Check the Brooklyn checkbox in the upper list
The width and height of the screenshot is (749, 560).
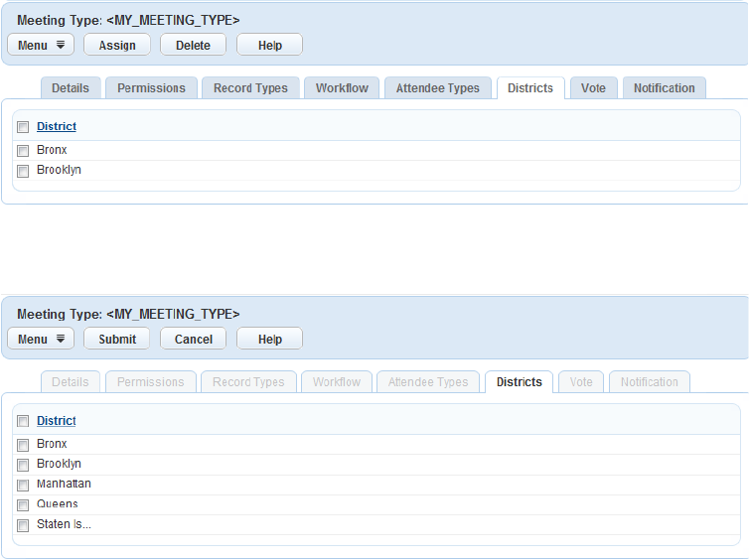click(23, 171)
